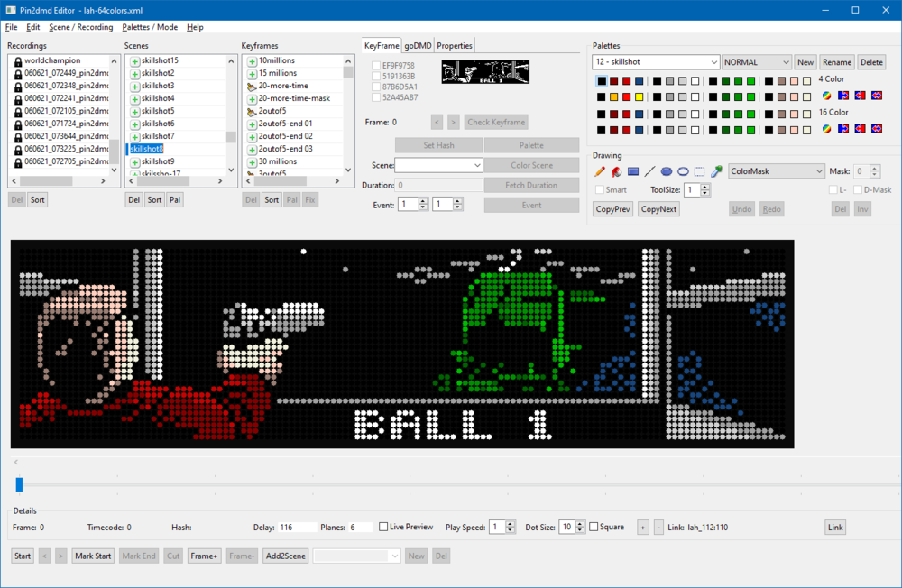Open the dropdown next to Add2Scene

click(356, 556)
